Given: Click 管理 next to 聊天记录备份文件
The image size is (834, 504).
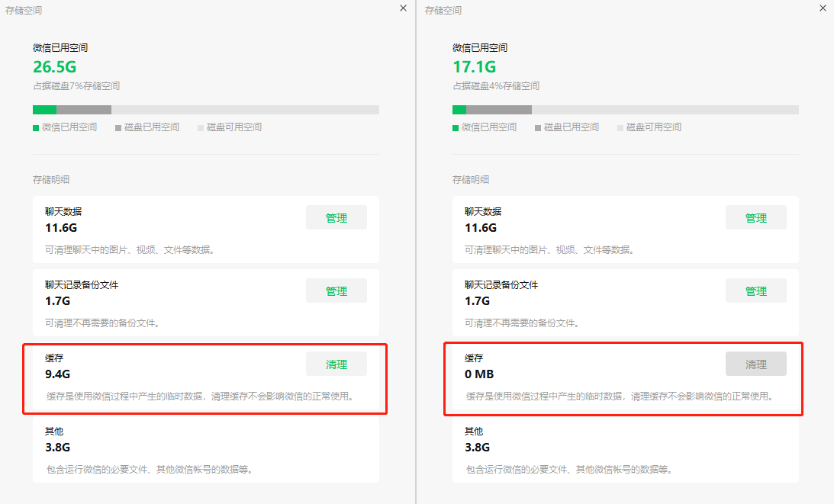Looking at the screenshot, I should coord(336,290).
